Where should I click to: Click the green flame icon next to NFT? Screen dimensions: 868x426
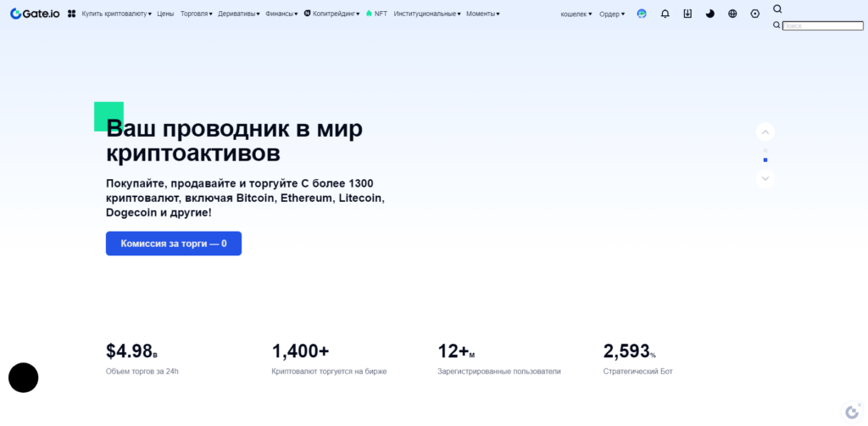click(370, 14)
